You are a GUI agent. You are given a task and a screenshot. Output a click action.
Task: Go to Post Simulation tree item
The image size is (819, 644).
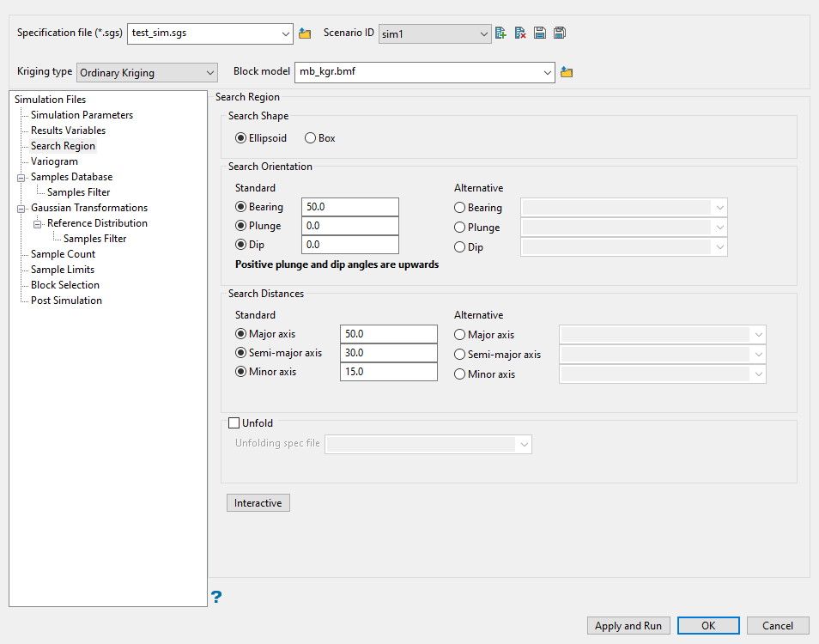[x=66, y=301]
